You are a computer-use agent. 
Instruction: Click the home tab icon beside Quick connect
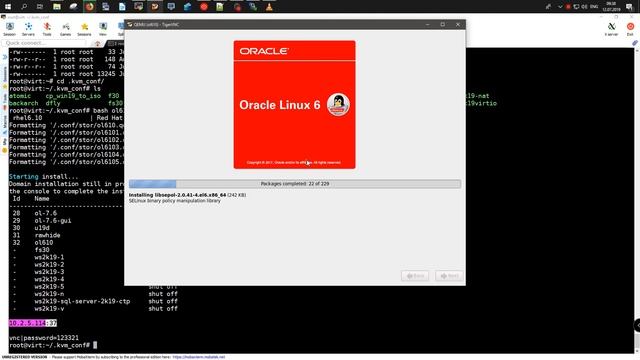(x=97, y=43)
